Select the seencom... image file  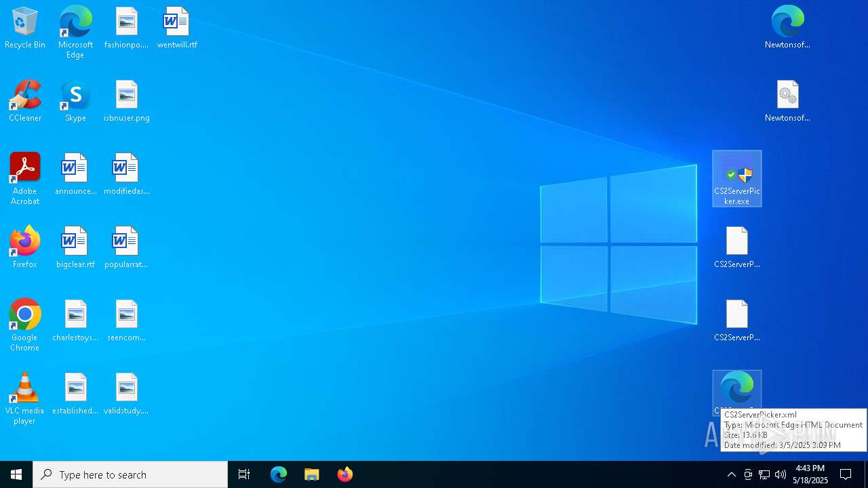[126, 321]
